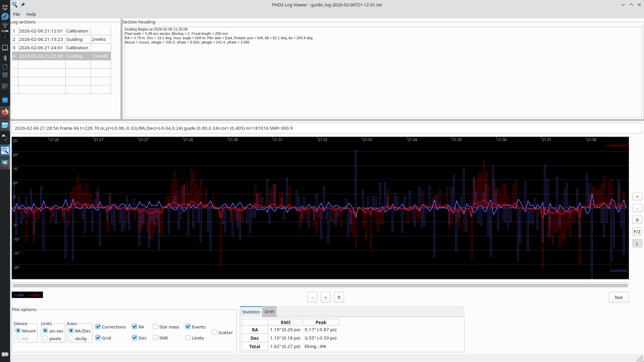
Task: Disable the Corrections checkbox
Action: click(98, 327)
